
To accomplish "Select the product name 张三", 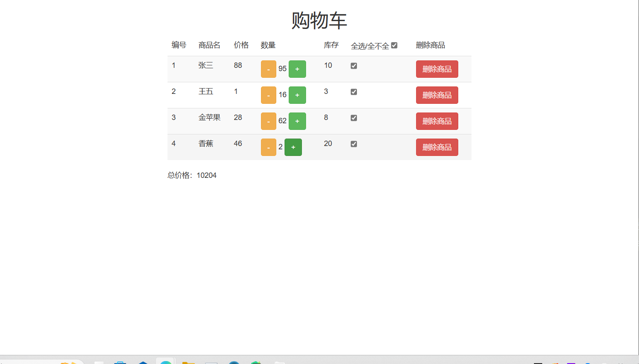I will (206, 65).
